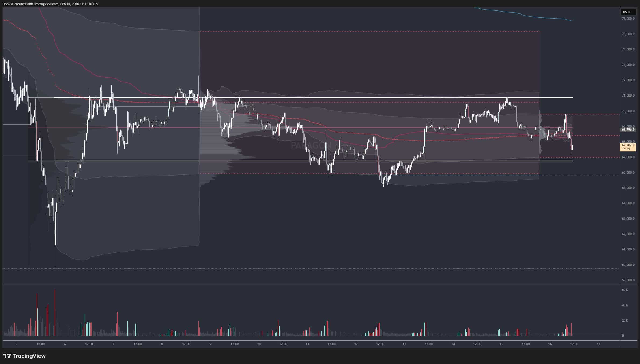Click the DocXBT TradingView.com header text
This screenshot has height=364, width=640.
tap(50, 4)
